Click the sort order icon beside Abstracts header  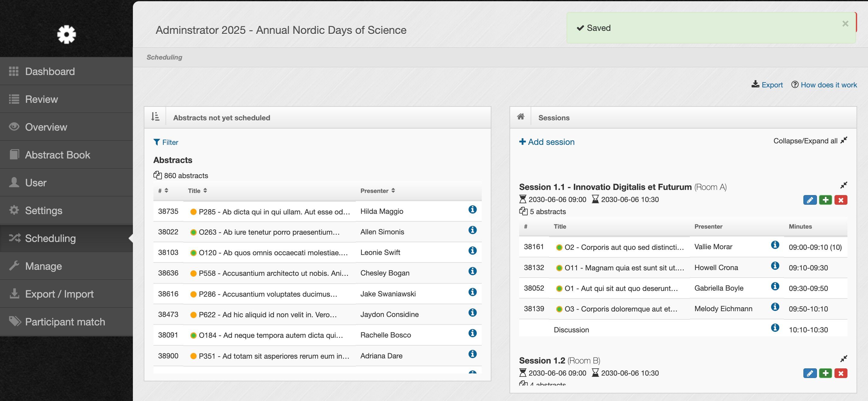pos(155,117)
